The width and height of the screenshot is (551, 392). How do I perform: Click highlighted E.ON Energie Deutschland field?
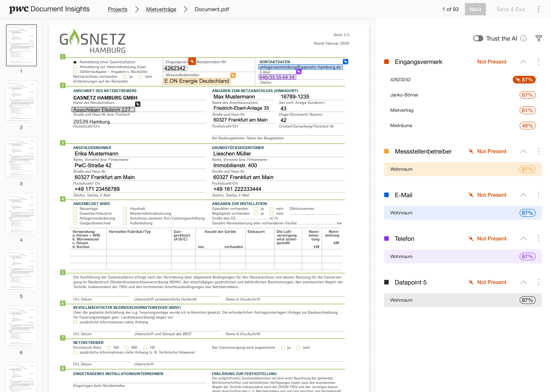(x=197, y=81)
